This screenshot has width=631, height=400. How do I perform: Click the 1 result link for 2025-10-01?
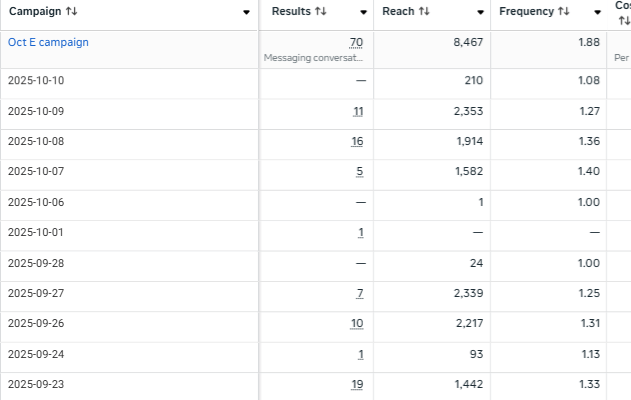click(x=361, y=233)
